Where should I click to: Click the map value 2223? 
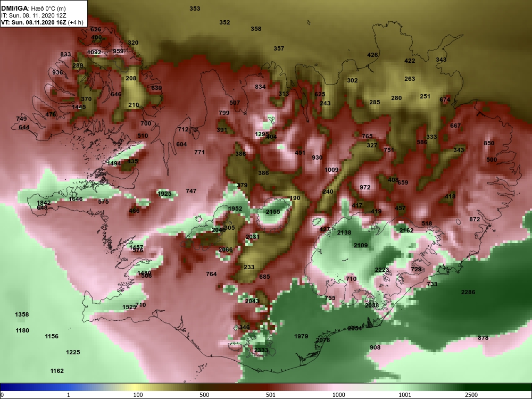click(381, 270)
